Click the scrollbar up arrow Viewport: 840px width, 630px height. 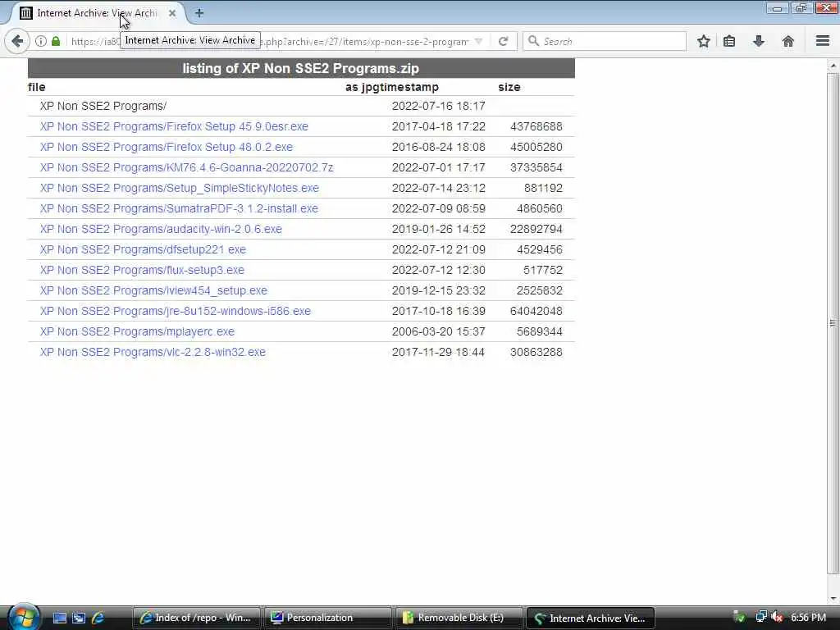pos(833,66)
